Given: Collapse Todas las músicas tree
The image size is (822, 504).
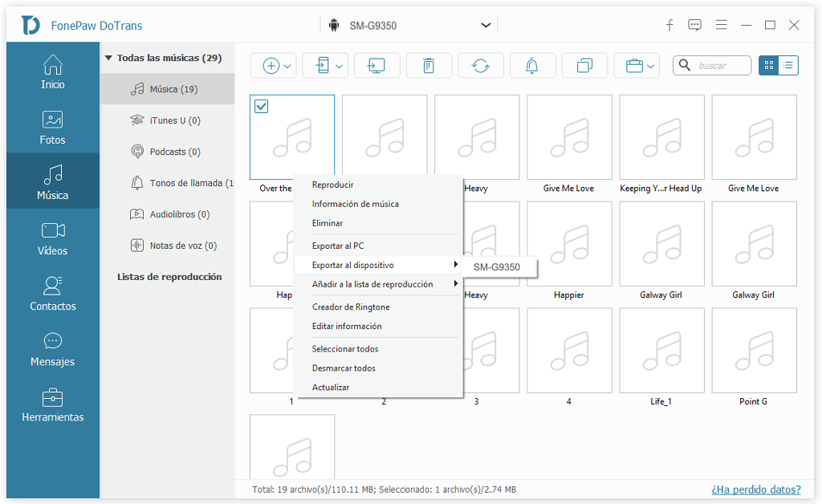Looking at the screenshot, I should (108, 58).
